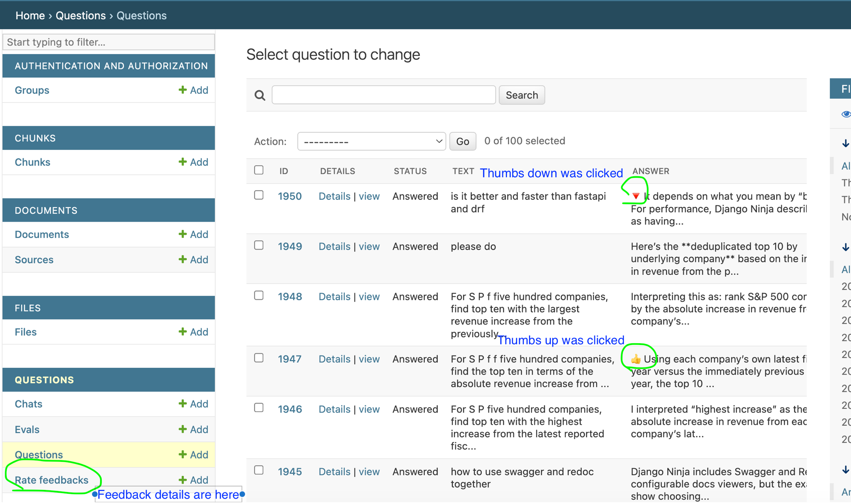Collapse the second filter section arrow

(846, 247)
